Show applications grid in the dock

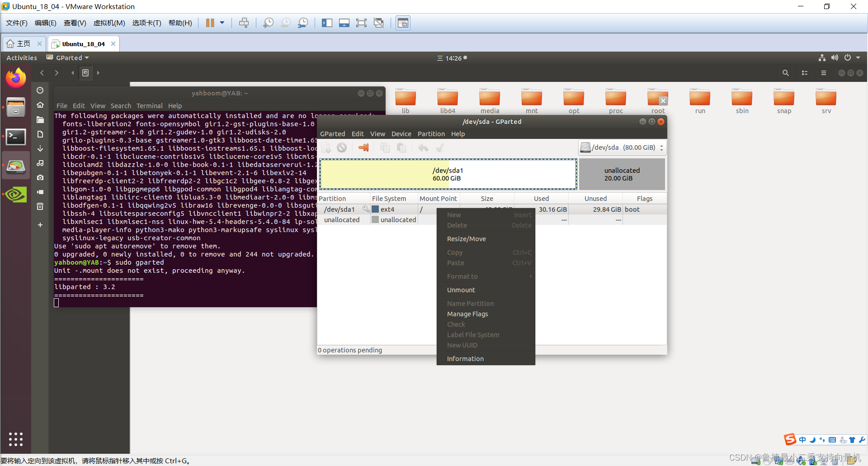pos(16,439)
